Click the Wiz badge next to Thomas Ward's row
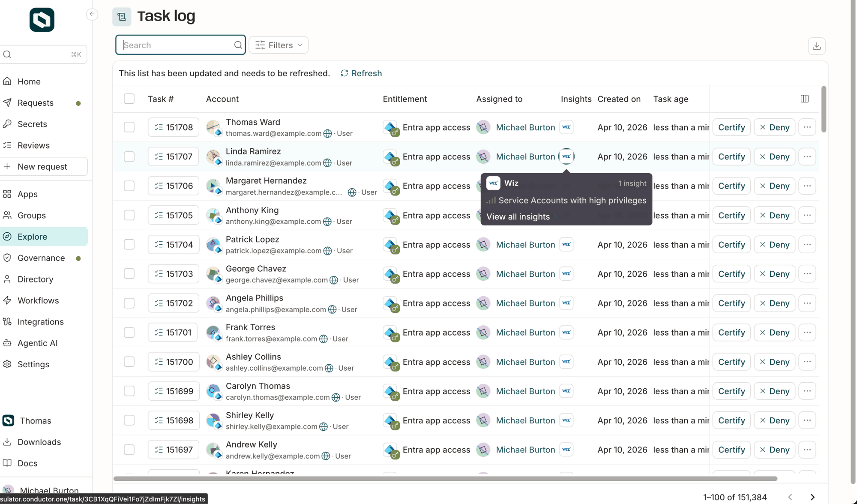Screen dimensions: 857x504 (566, 127)
